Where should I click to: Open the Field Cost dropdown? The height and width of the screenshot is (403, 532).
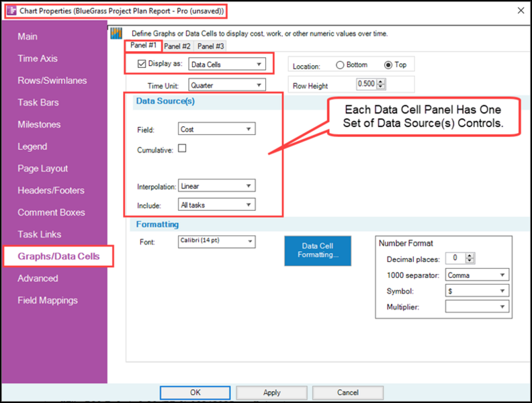pos(216,129)
